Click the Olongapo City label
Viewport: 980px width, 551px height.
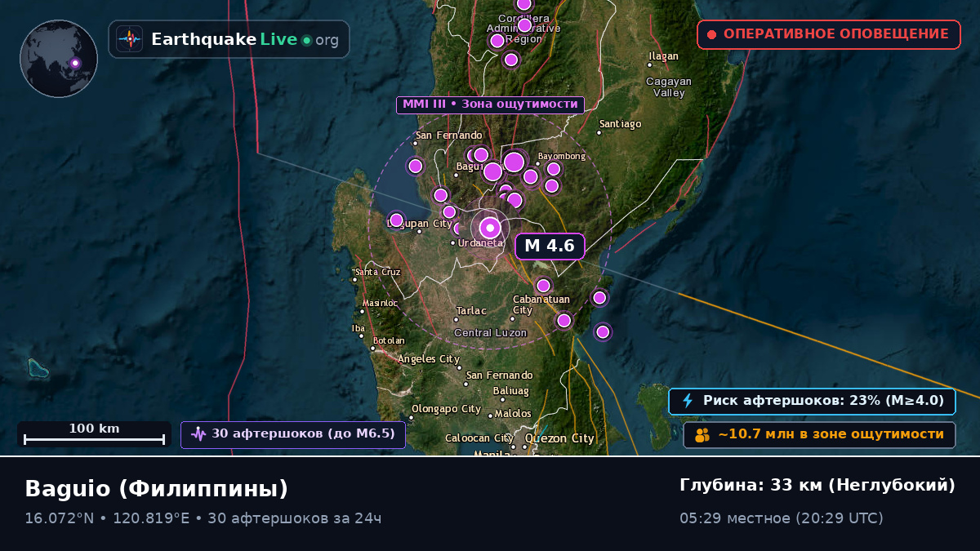pos(446,409)
